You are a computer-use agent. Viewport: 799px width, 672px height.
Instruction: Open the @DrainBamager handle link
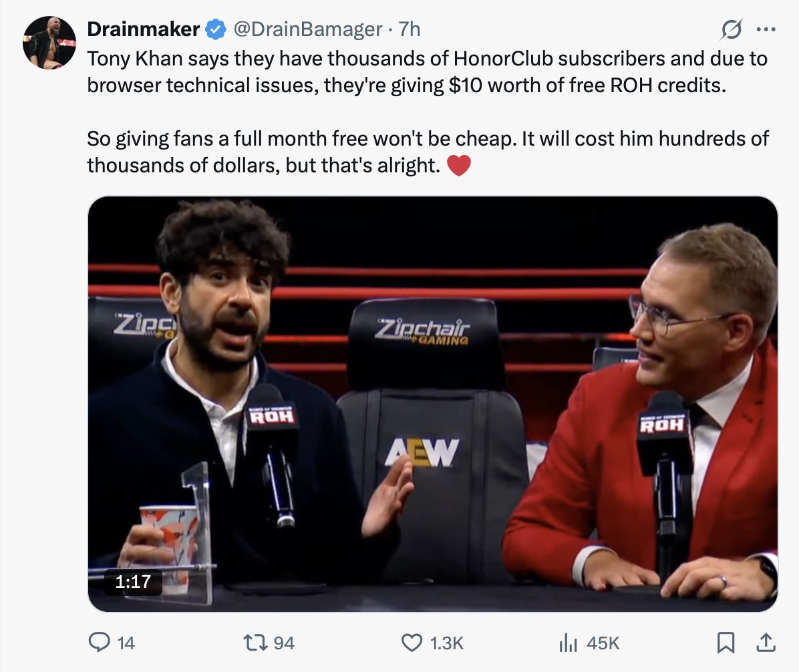click(308, 29)
